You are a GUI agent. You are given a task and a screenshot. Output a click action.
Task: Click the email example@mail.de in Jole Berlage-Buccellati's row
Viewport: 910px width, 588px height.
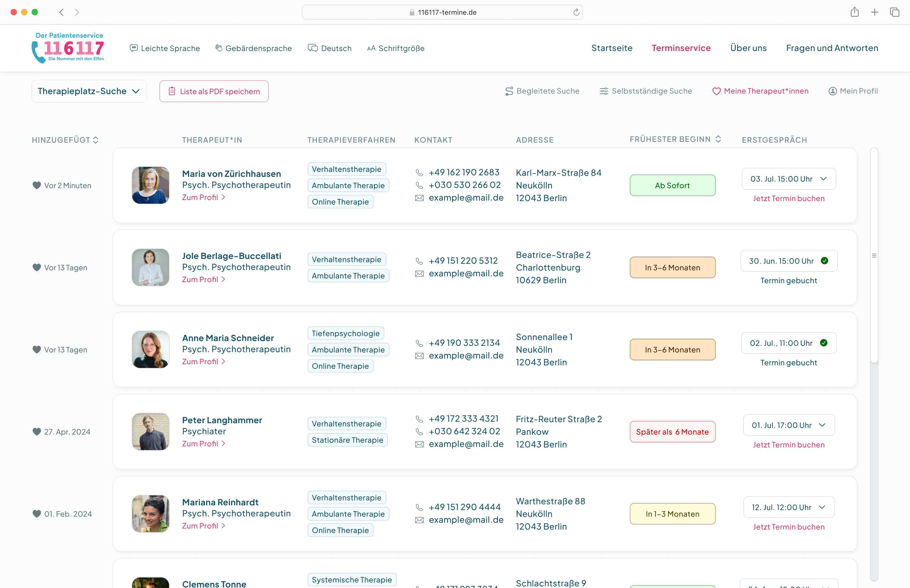pyautogui.click(x=466, y=273)
